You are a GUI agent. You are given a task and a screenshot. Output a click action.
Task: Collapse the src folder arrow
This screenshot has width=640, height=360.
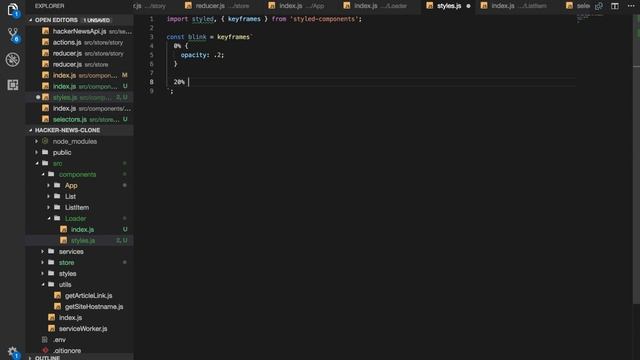click(x=37, y=163)
